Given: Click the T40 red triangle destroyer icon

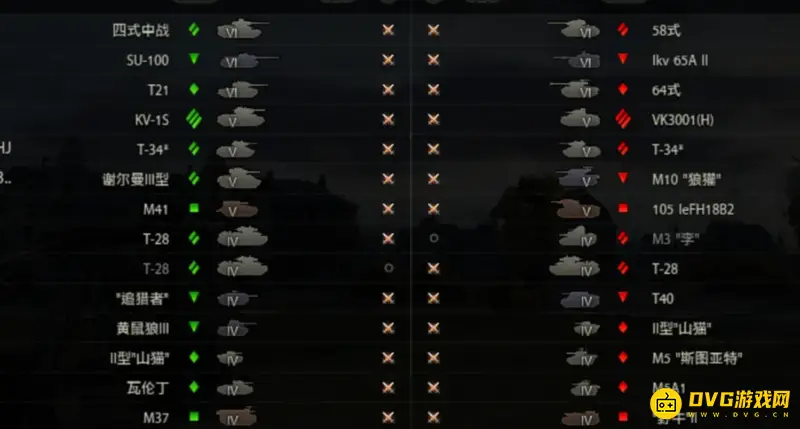Looking at the screenshot, I should 622,297.
